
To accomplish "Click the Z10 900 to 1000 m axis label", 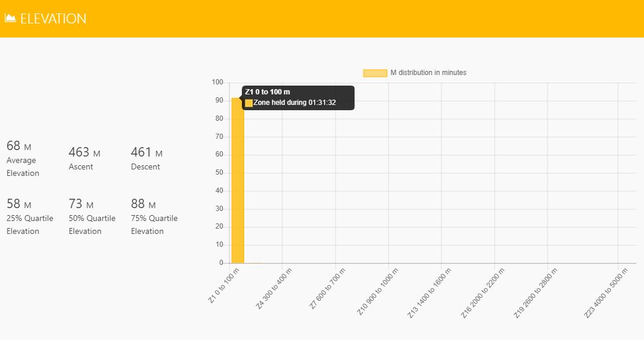I will 377,291.
